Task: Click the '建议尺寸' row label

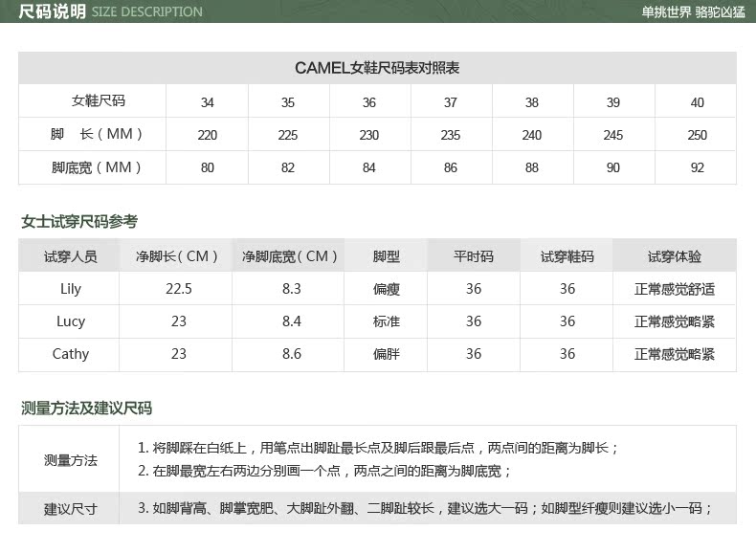Action: click(x=71, y=509)
